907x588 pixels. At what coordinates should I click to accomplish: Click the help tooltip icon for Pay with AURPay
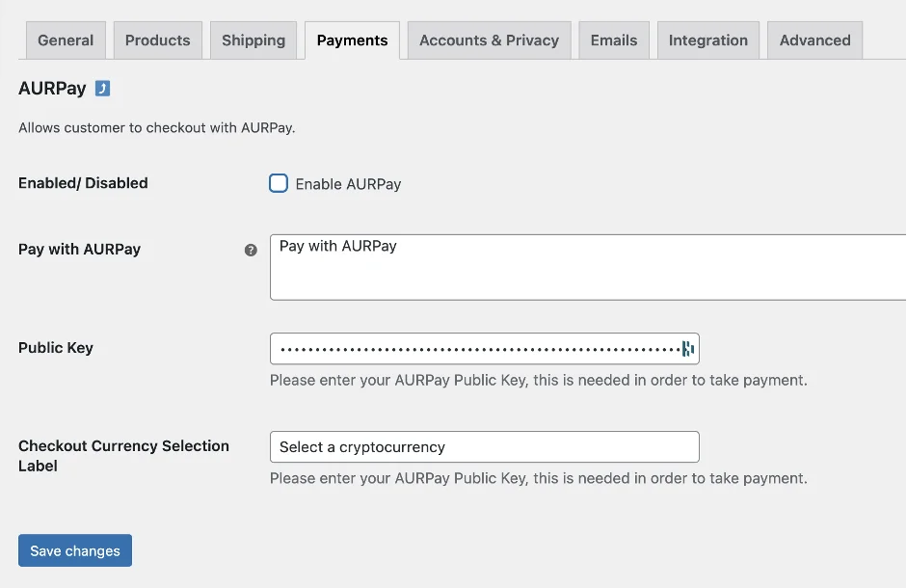251,250
